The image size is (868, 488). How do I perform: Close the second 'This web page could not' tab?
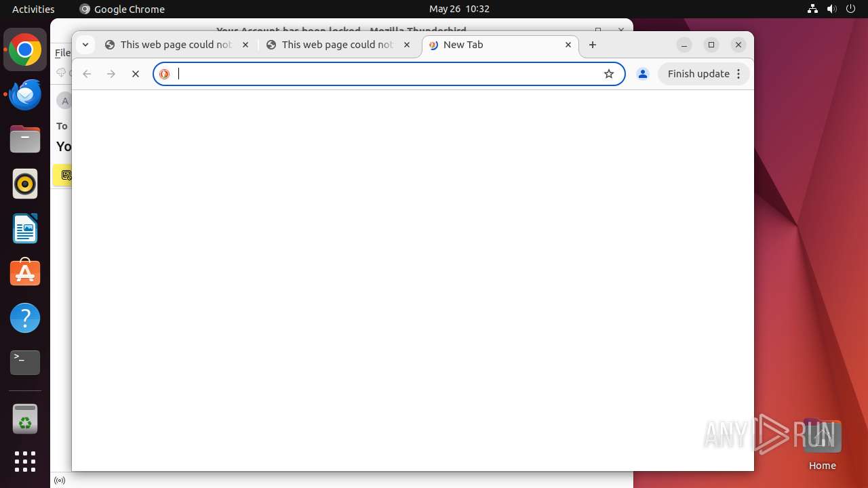pos(407,45)
